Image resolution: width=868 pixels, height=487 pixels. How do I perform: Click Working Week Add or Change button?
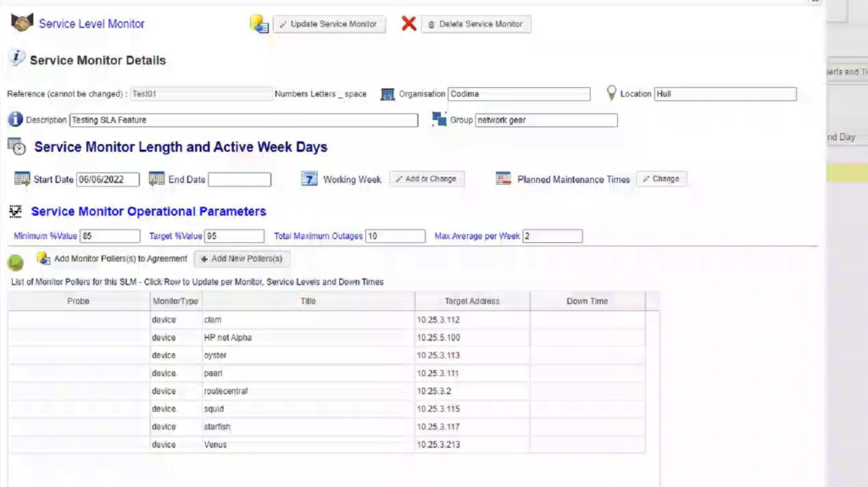click(427, 179)
